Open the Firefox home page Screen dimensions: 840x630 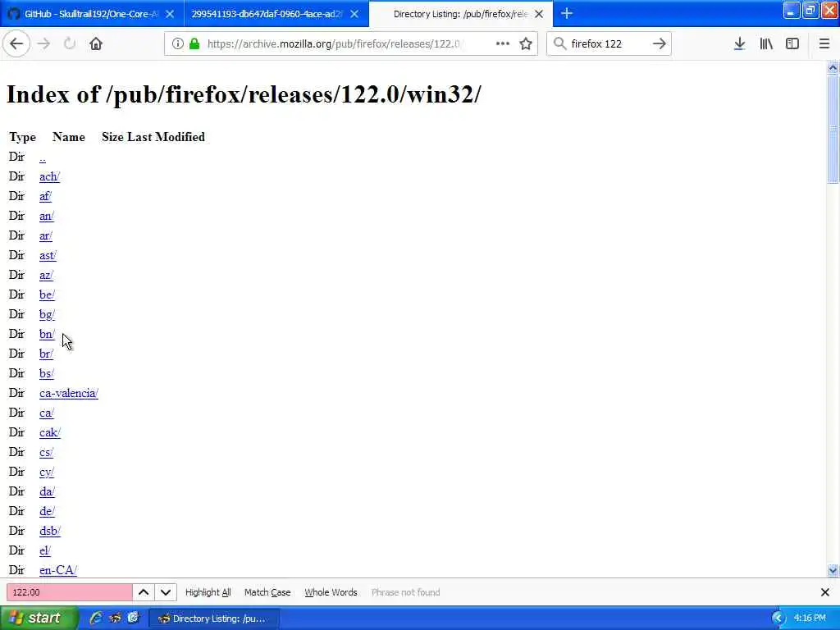96,43
